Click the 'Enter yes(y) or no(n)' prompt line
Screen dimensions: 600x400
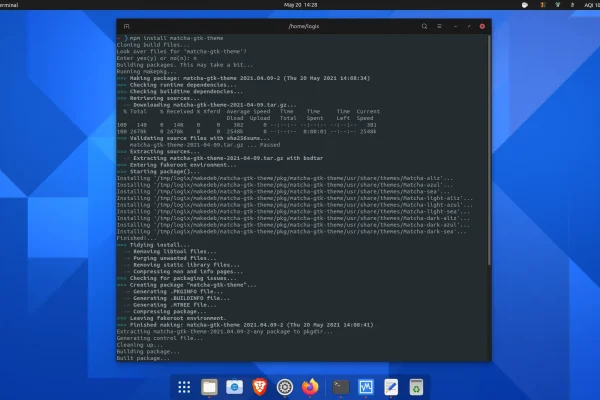(157, 58)
